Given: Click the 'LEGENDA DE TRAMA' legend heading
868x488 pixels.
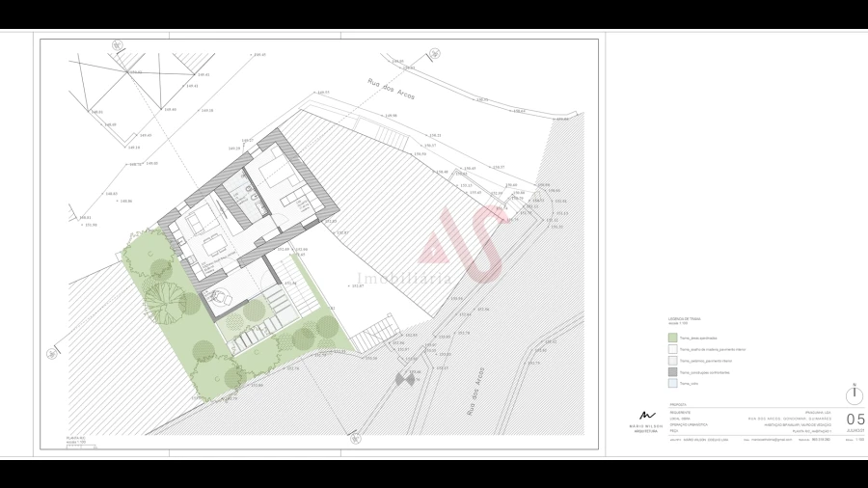Looking at the screenshot, I should (x=684, y=318).
